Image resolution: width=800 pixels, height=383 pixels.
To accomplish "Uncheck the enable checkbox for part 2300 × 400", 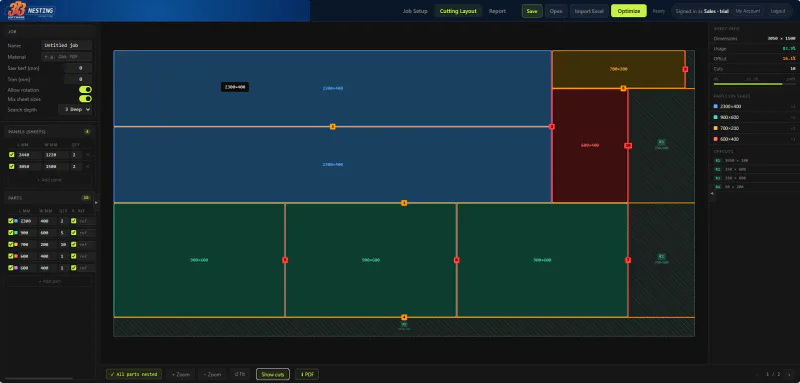I will click(x=11, y=221).
